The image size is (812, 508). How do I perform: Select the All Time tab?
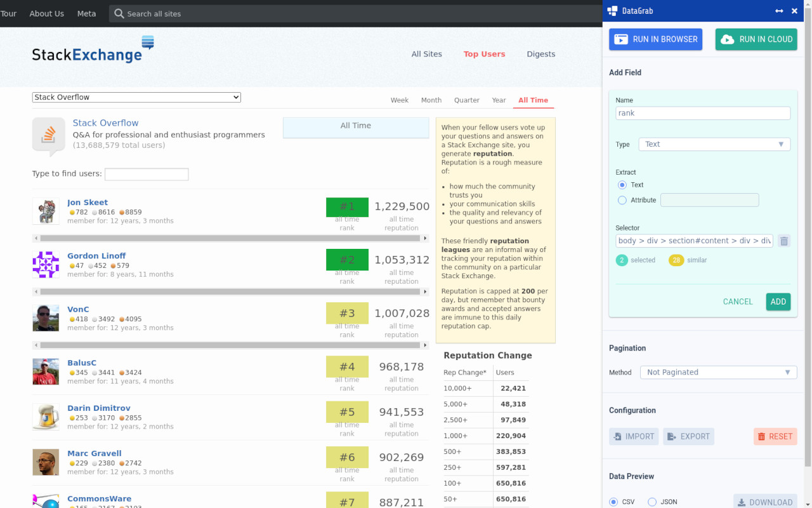coord(533,100)
